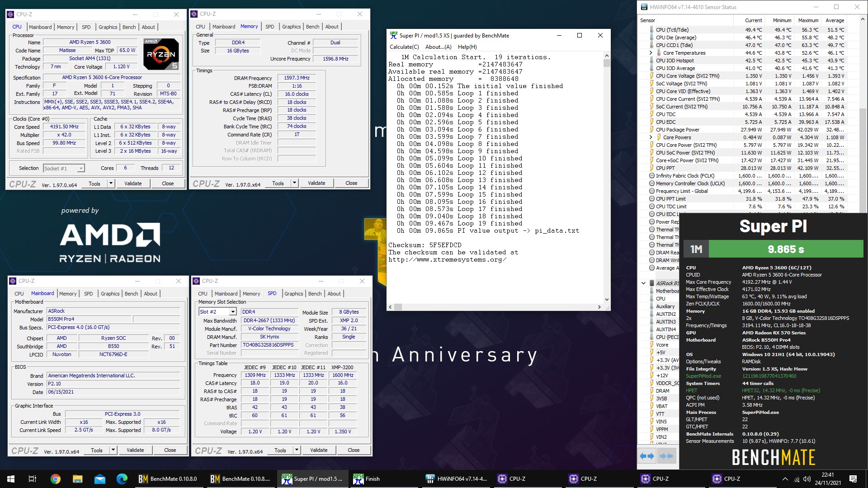Switch to Mainboard tab in CPU window
This screenshot has height=488, width=868.
pos(40,27)
